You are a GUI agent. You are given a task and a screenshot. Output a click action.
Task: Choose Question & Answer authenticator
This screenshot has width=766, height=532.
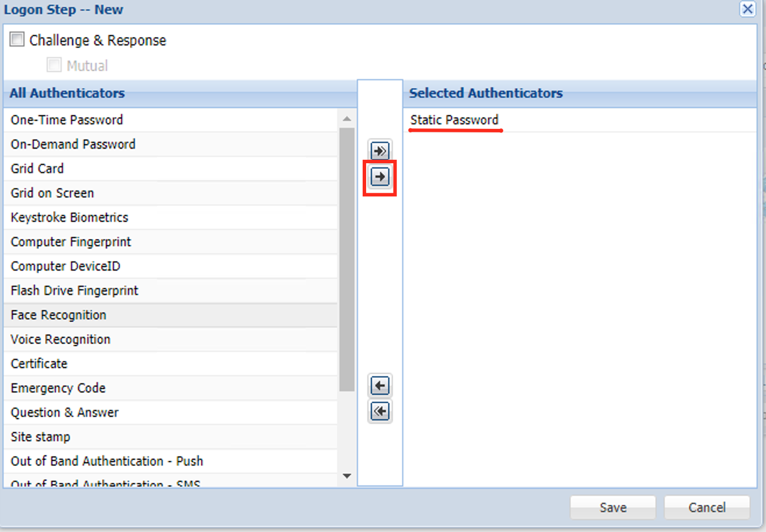pos(65,413)
